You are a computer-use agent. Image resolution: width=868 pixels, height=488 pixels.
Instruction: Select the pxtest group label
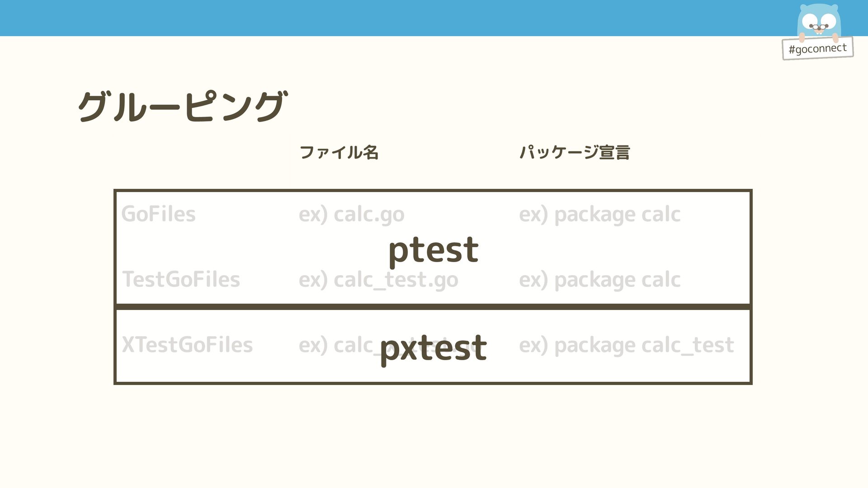pyautogui.click(x=433, y=348)
